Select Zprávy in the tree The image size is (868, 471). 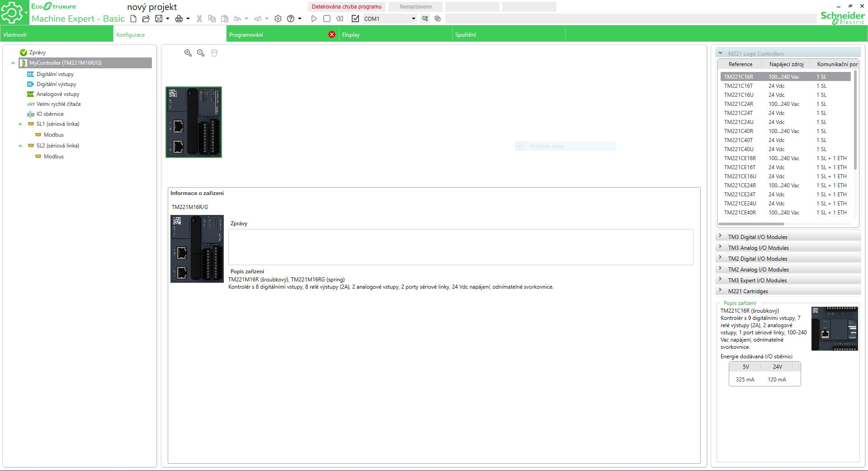coord(37,52)
